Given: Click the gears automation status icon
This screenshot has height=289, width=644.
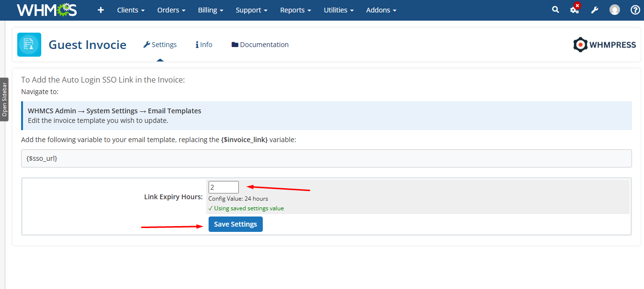Looking at the screenshot, I should (x=574, y=10).
